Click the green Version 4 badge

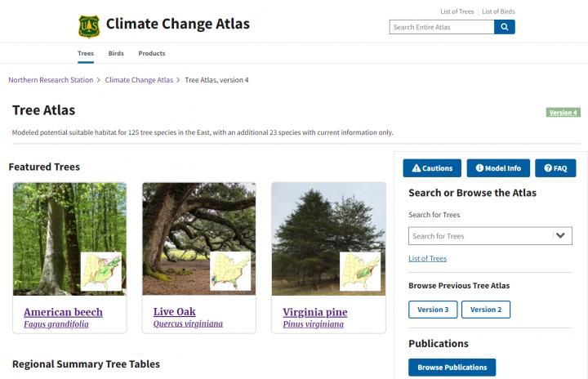click(563, 113)
